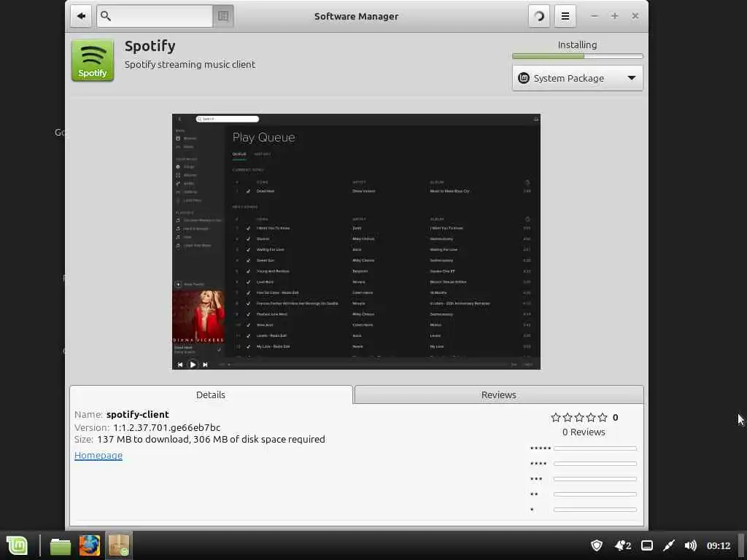Click the five-star rating display

[x=578, y=418]
